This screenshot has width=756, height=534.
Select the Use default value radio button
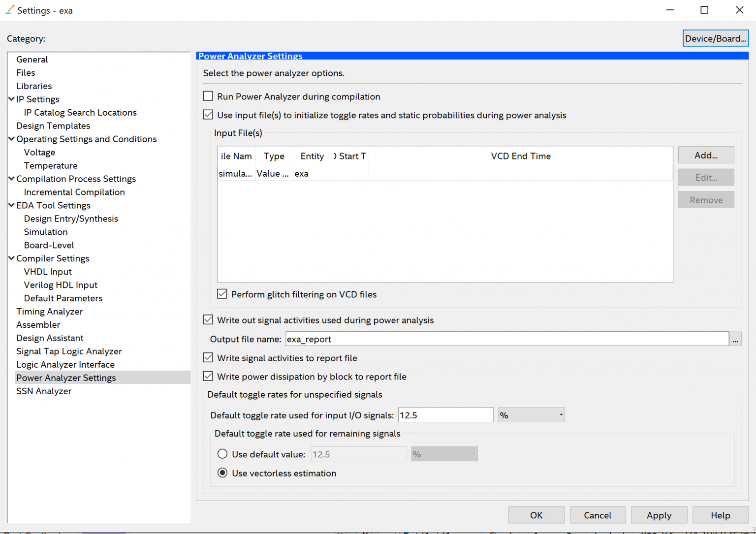coord(222,454)
